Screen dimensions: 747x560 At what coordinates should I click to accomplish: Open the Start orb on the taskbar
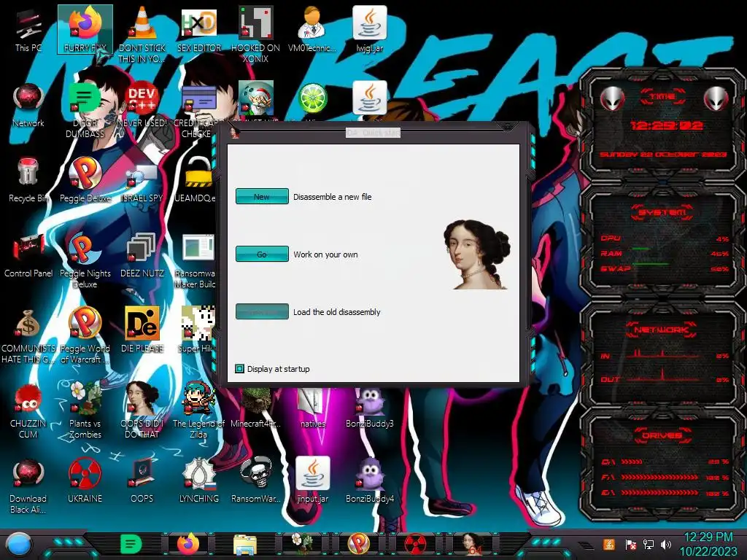point(18,544)
